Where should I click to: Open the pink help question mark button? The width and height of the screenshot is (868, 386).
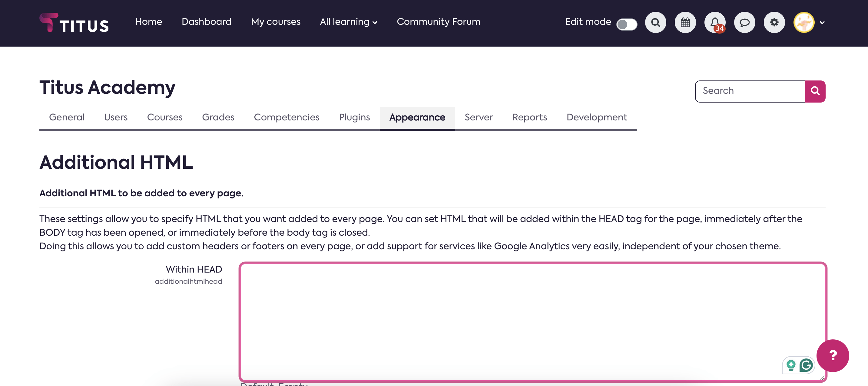point(833,355)
